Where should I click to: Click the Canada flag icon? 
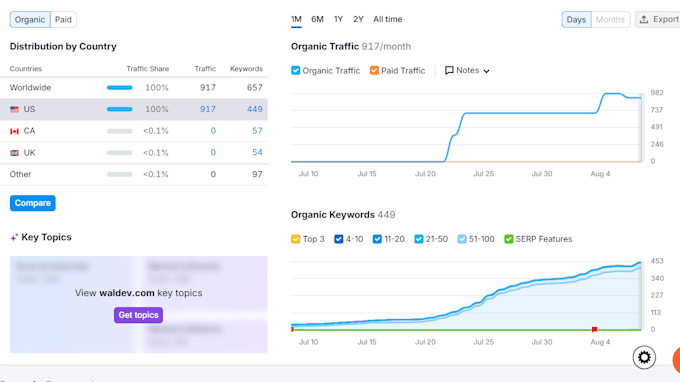pos(14,131)
